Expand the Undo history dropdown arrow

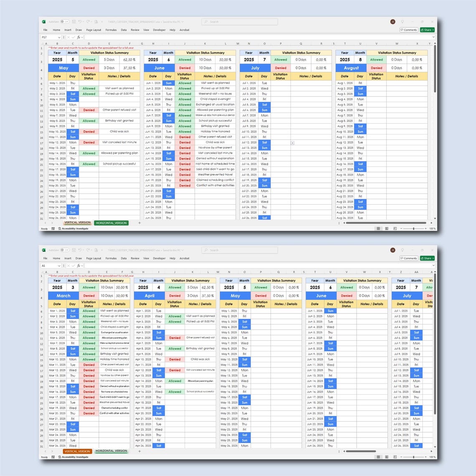click(83, 22)
